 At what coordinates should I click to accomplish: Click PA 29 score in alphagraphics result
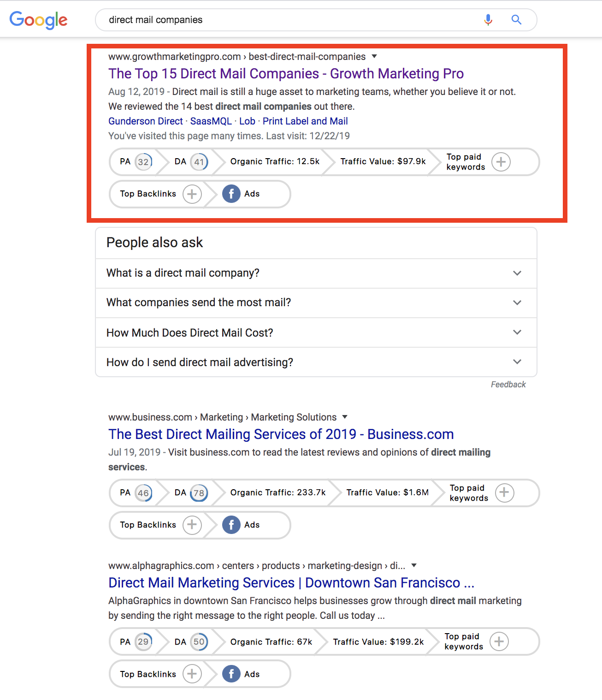[143, 642]
